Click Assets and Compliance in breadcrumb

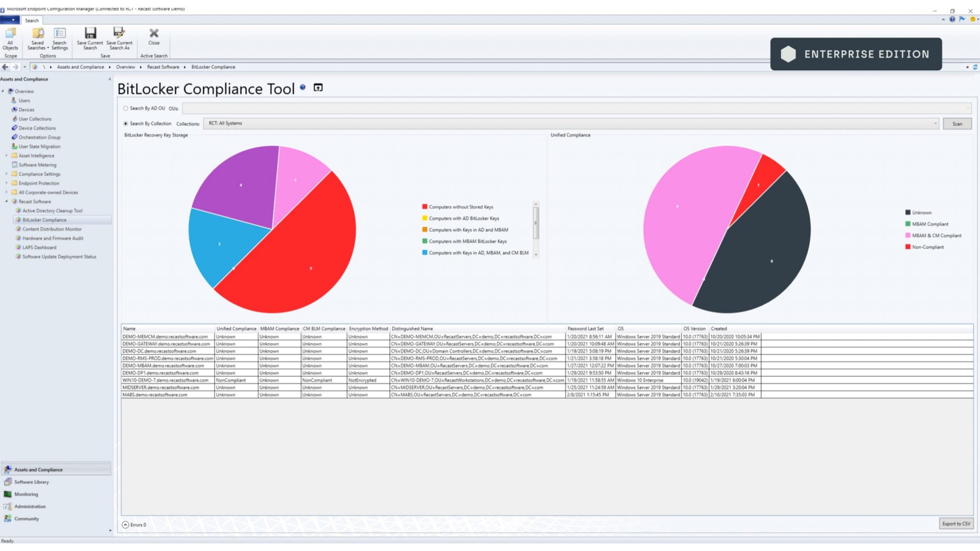coord(80,67)
